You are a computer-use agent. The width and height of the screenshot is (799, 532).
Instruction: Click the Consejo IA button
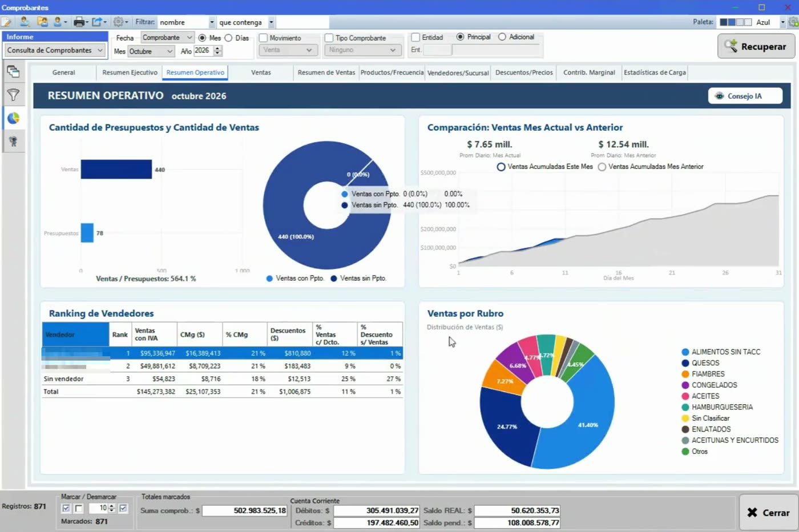click(x=745, y=96)
